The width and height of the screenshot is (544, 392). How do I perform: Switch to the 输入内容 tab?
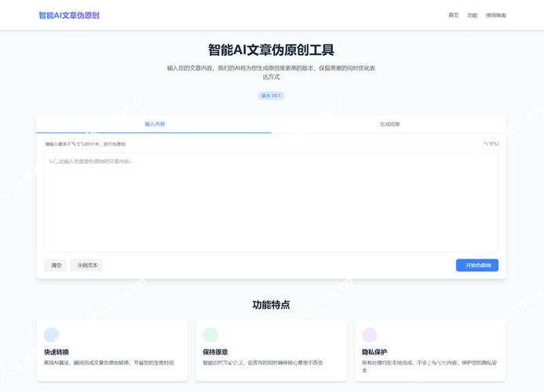154,124
